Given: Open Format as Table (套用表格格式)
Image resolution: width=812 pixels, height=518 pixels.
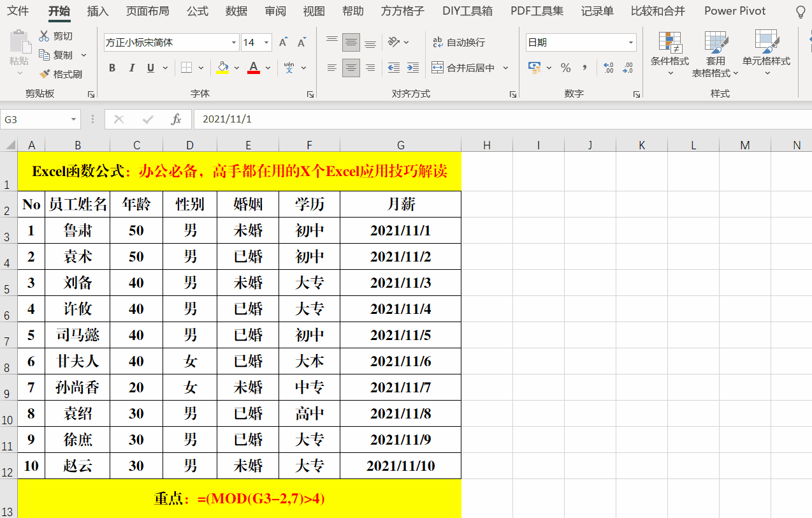Looking at the screenshot, I should click(716, 53).
